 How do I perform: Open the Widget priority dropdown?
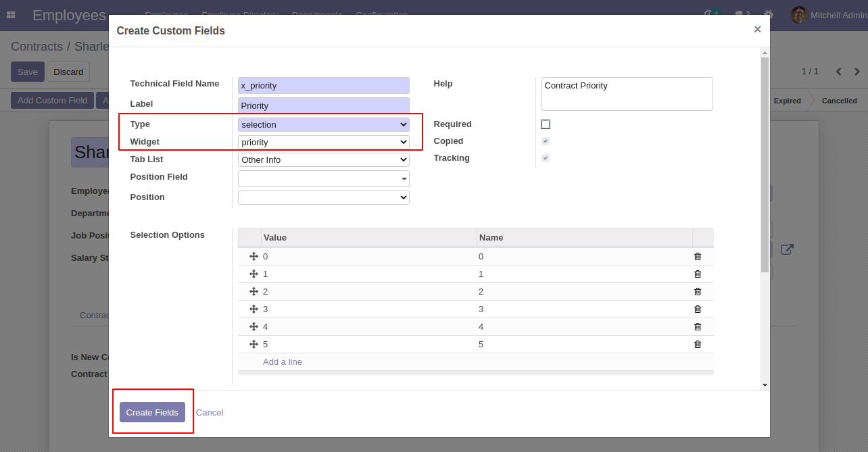coord(324,142)
